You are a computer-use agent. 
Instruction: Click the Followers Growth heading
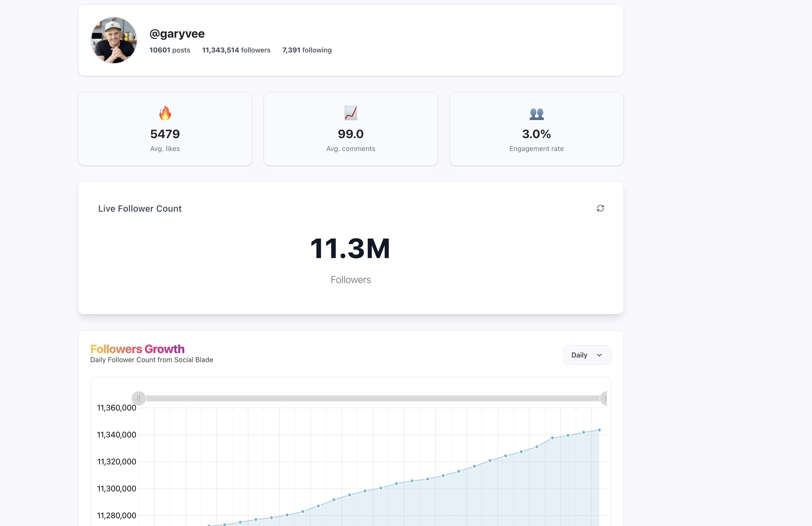click(x=137, y=349)
